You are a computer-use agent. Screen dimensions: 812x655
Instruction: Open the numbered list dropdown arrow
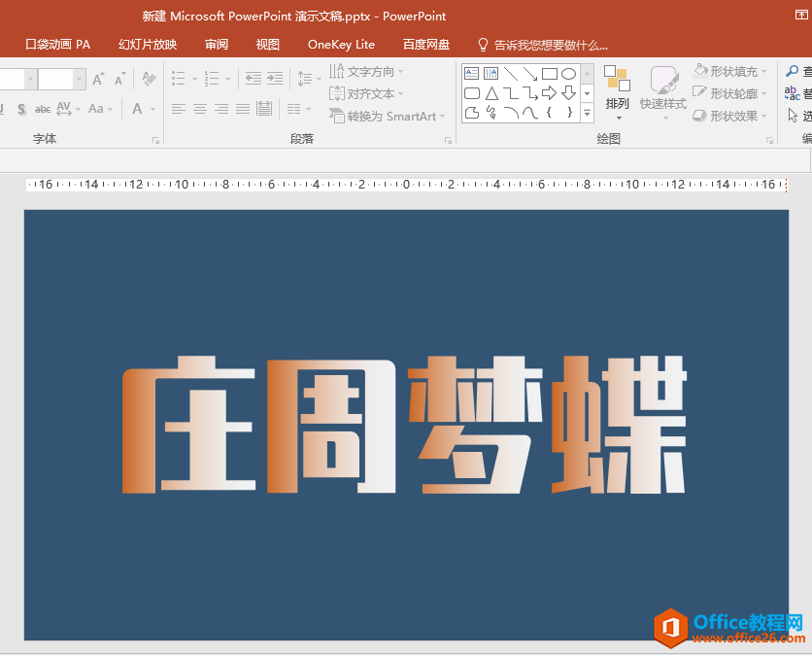click(x=228, y=80)
